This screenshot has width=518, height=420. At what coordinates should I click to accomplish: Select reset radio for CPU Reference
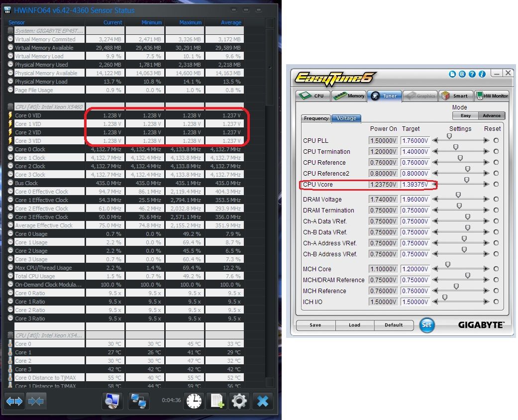click(x=496, y=162)
